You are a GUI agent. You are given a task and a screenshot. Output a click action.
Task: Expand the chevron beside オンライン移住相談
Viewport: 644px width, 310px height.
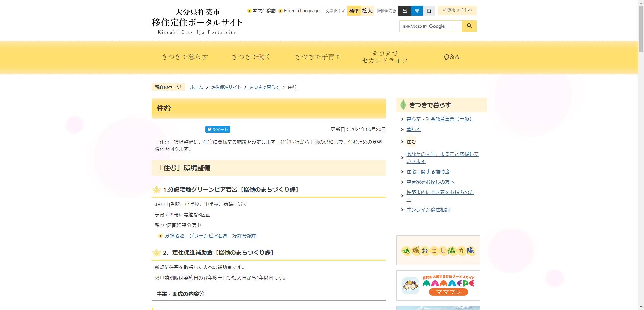(402, 210)
